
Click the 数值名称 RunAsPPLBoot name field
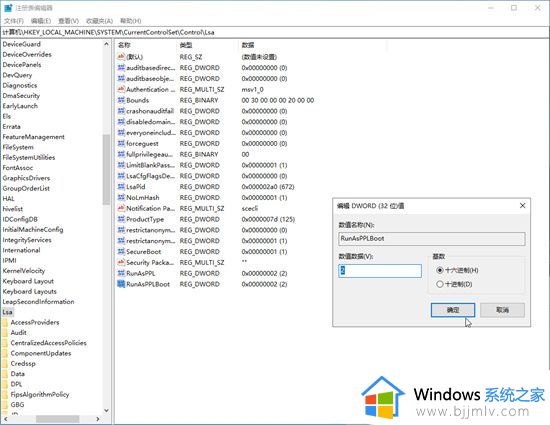coord(432,238)
